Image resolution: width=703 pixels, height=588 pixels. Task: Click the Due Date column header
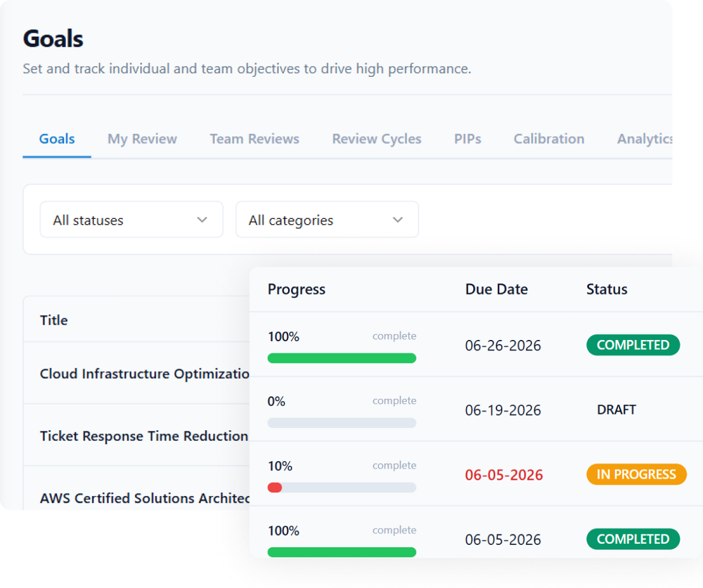click(496, 289)
